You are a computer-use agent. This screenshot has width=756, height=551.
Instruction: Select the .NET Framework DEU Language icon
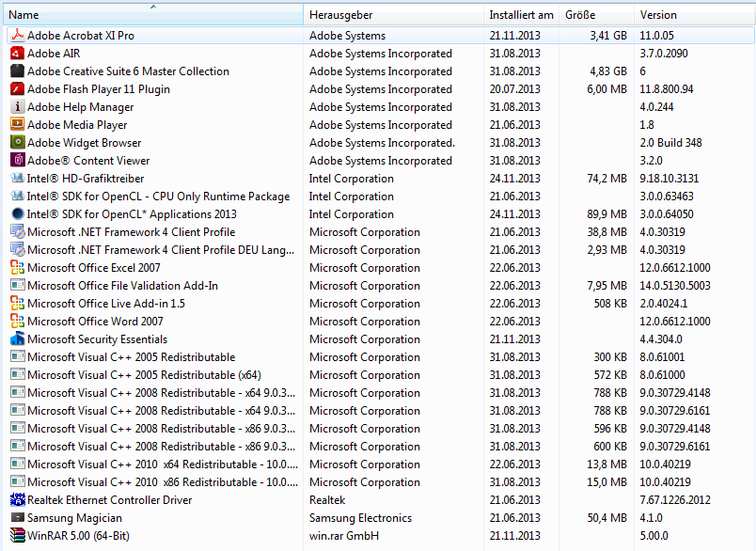[x=17, y=250]
